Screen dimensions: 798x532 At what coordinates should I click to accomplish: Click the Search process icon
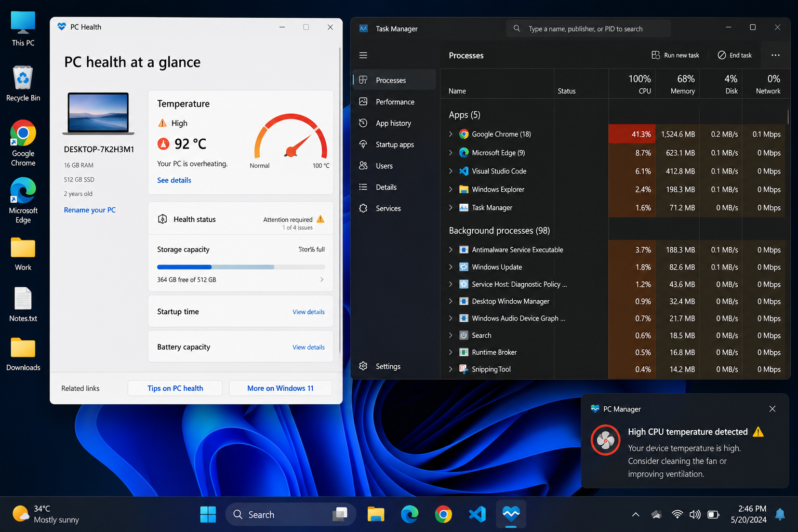[464, 336]
